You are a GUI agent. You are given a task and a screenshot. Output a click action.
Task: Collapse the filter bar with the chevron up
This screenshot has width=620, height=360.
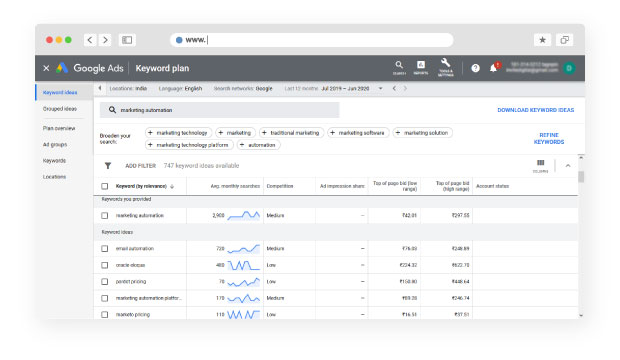[568, 166]
